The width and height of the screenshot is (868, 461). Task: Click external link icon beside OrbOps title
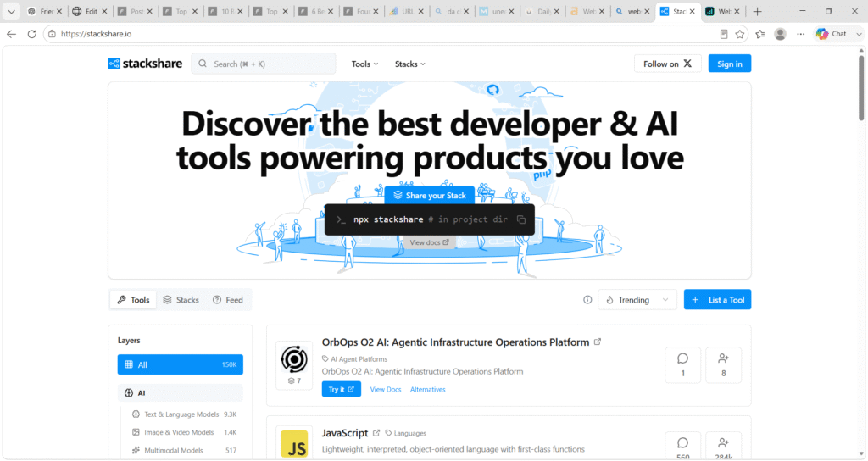tap(598, 342)
